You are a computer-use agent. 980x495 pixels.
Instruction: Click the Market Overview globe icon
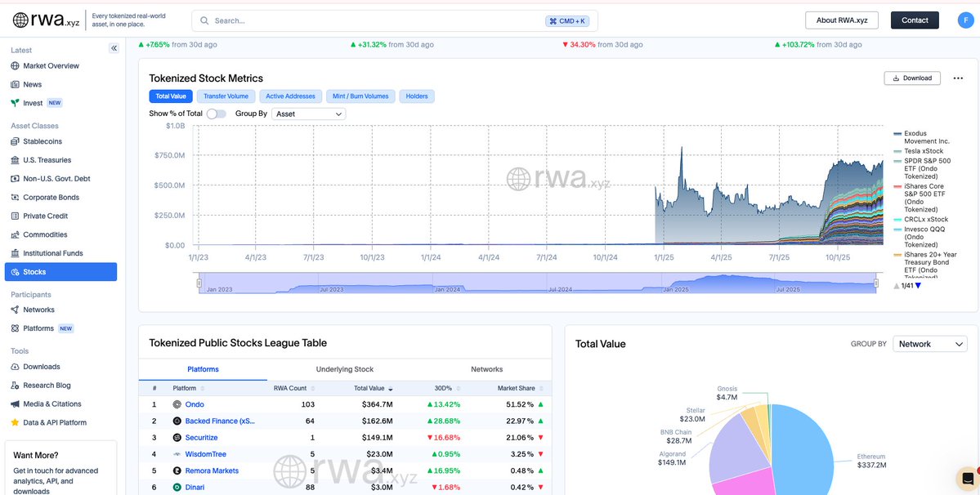coord(15,65)
